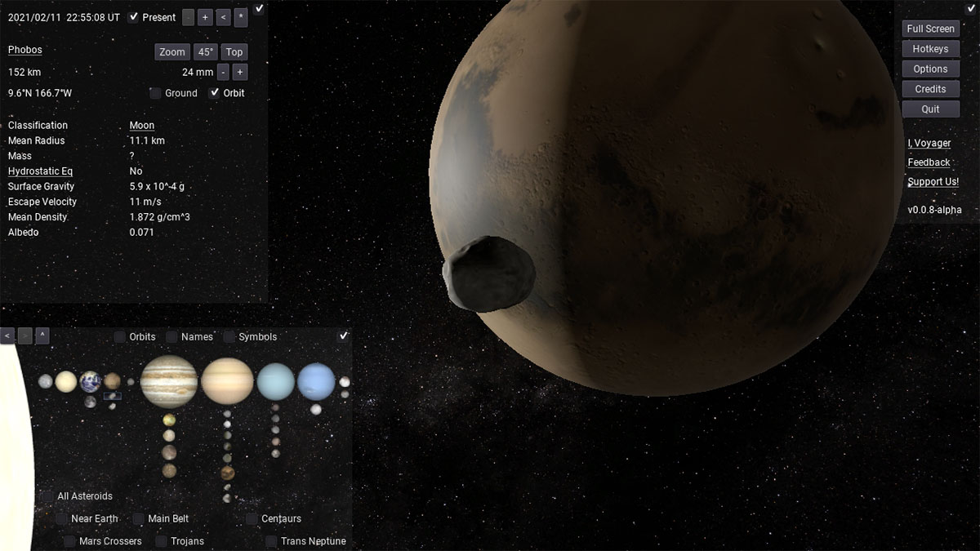980x551 pixels.
Task: Reverse time with the '<' time button
Action: [x=223, y=17]
